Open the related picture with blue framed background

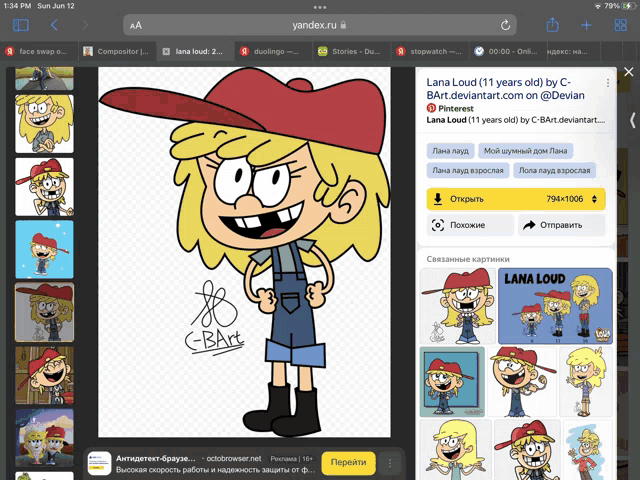click(x=452, y=382)
